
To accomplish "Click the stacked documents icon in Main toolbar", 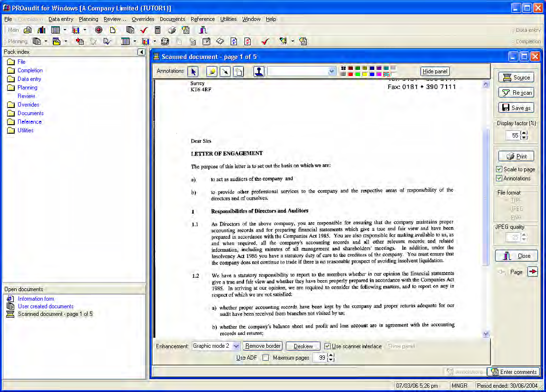I will coord(130,30).
